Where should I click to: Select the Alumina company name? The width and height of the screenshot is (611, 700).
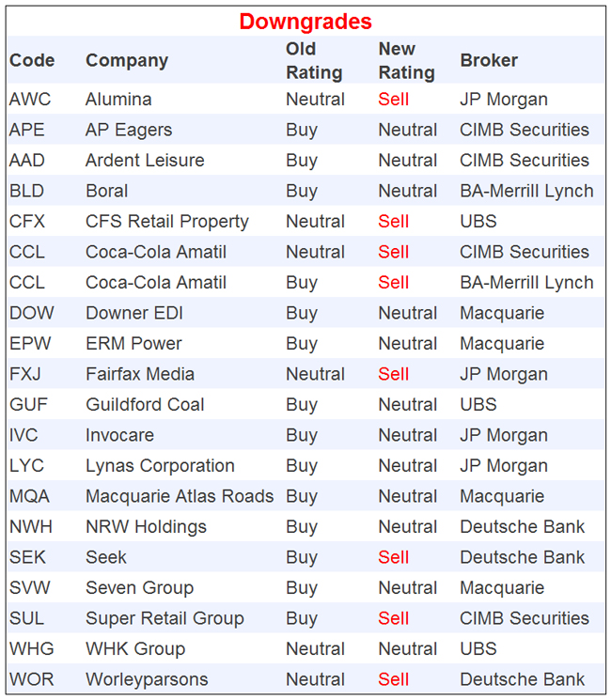coord(118,100)
